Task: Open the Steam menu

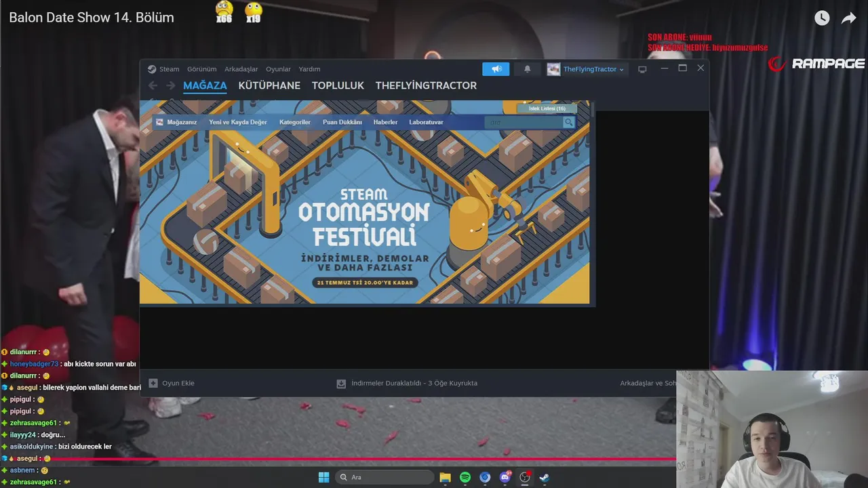Action: [x=170, y=69]
